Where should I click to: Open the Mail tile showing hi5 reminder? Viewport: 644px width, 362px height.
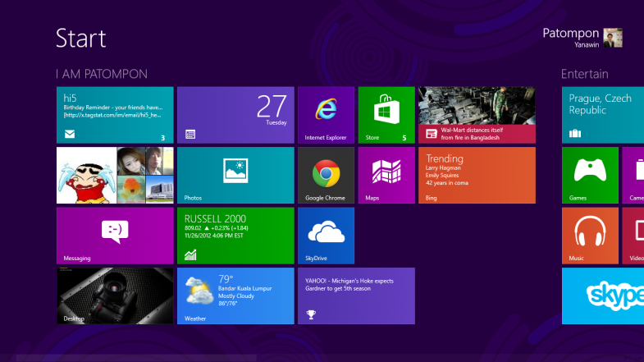click(x=115, y=115)
